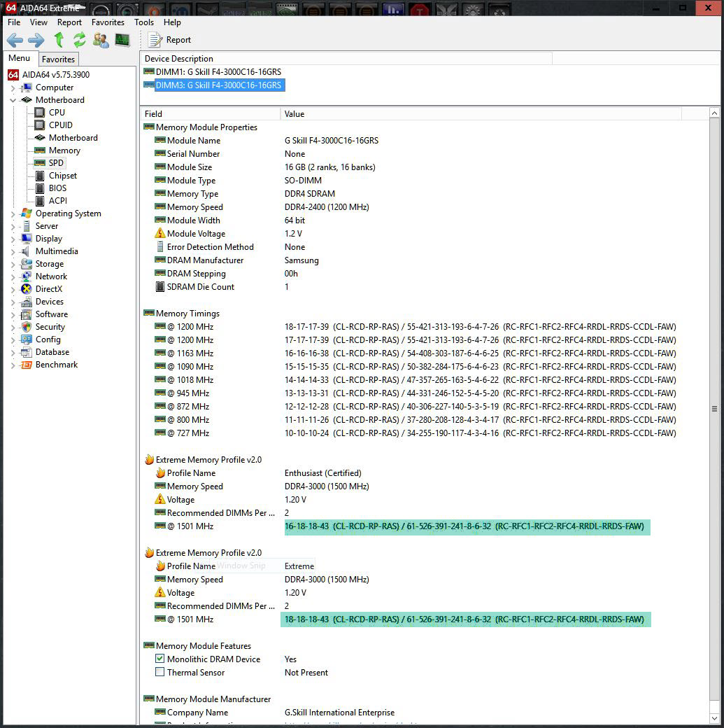Expand the Multimedia tree node
The image size is (724, 728).
(13, 251)
